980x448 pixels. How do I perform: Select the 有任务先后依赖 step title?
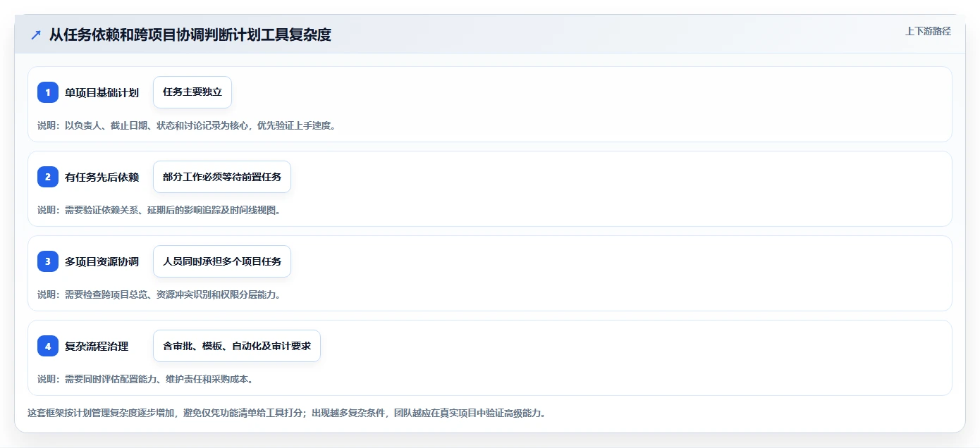[102, 177]
